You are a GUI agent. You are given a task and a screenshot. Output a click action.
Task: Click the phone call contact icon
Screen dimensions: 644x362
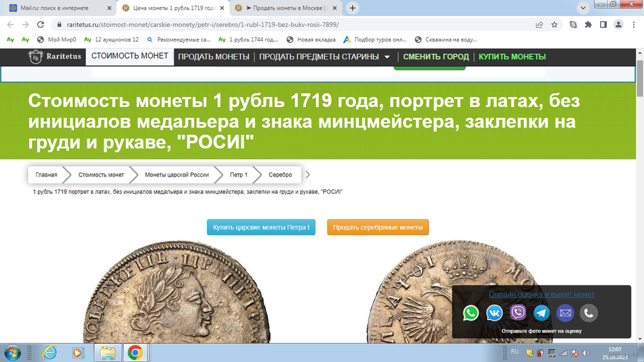pos(589,313)
